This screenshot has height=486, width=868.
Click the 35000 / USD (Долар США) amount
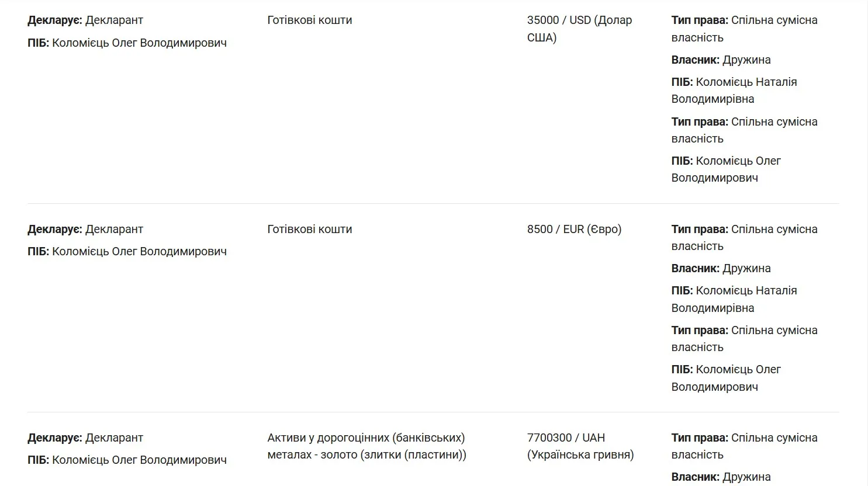[579, 29]
